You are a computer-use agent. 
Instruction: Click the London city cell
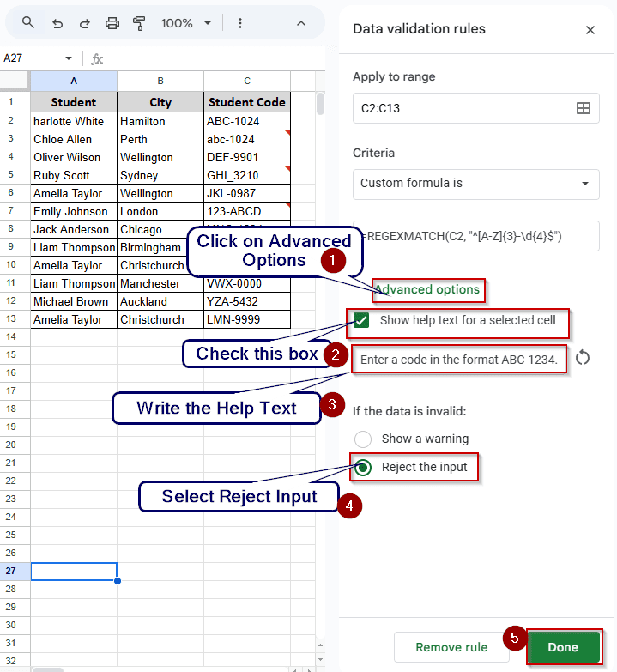pos(160,211)
